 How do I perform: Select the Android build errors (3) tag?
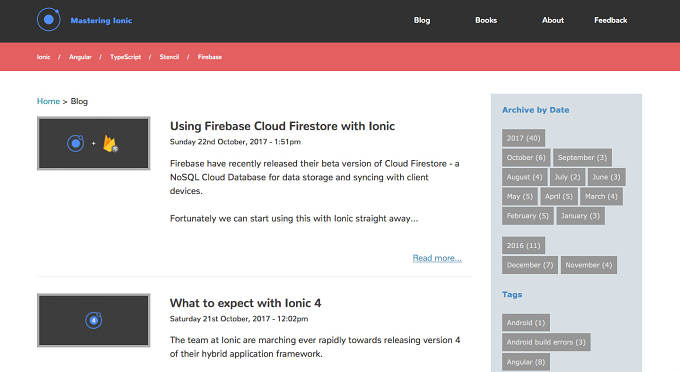point(546,342)
